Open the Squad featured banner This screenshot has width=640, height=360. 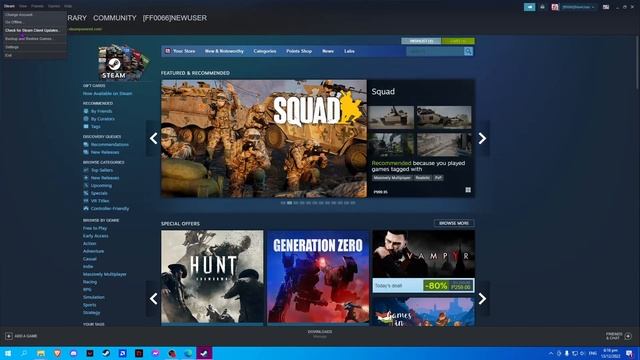264,138
